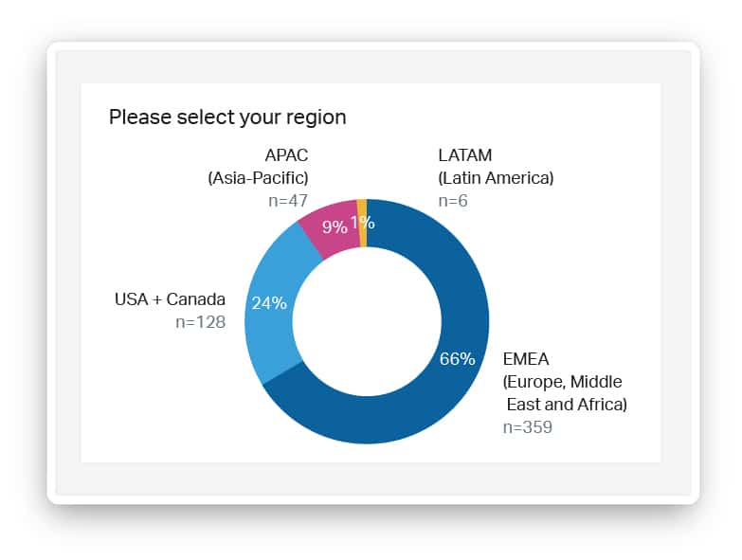The image size is (742, 560).
Task: Select the thin yellow LATAM segment
Action: click(362, 224)
